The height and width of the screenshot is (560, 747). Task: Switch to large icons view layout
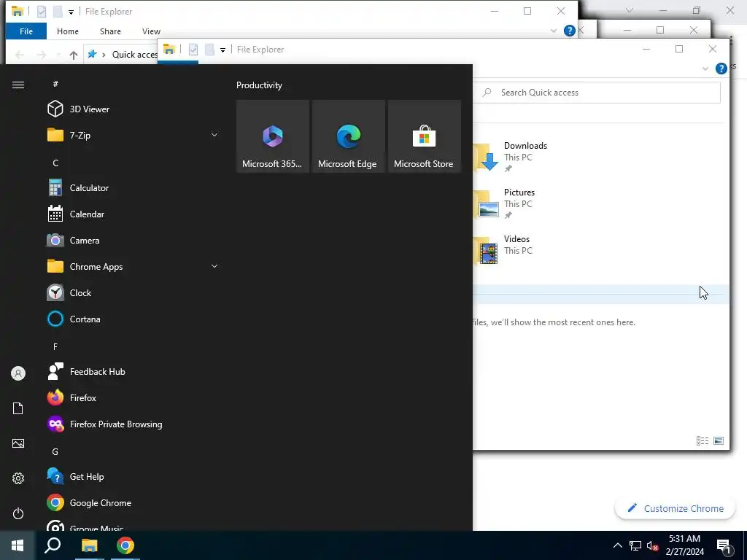tap(719, 441)
